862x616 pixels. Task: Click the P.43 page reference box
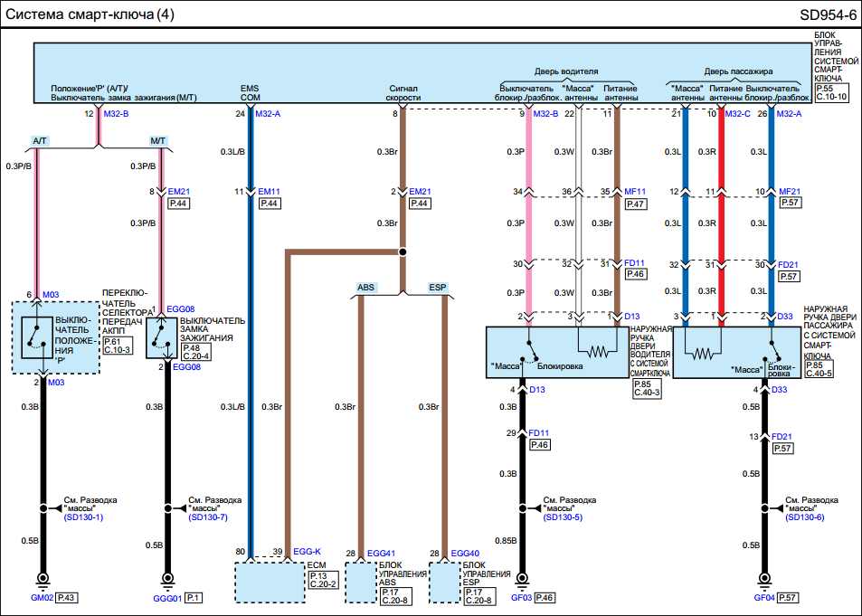pyautogui.click(x=67, y=598)
